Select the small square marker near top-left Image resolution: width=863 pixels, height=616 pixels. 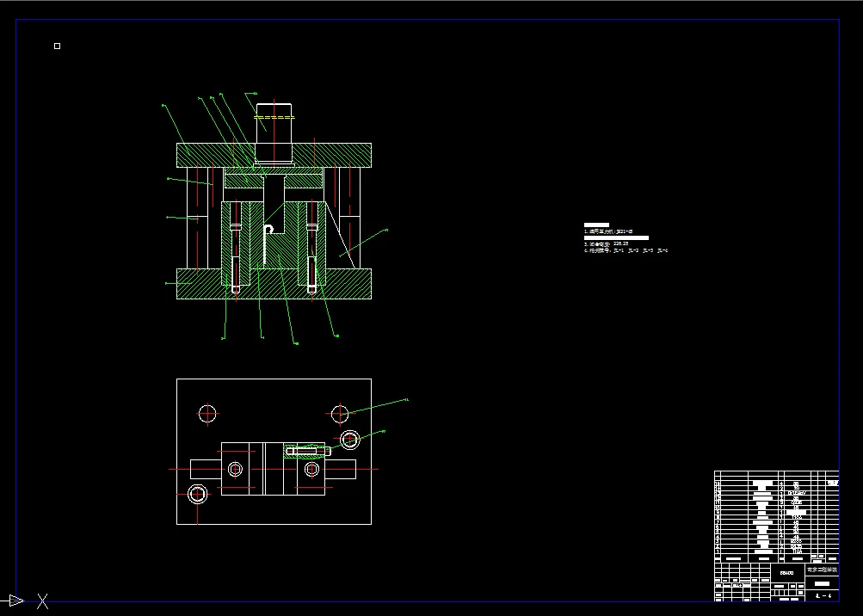[x=58, y=46]
